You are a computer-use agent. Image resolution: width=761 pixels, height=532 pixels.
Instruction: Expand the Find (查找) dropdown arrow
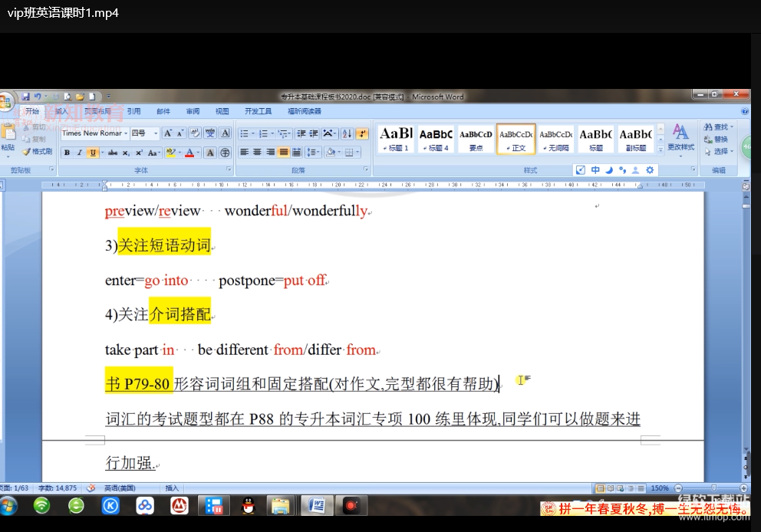point(732,126)
